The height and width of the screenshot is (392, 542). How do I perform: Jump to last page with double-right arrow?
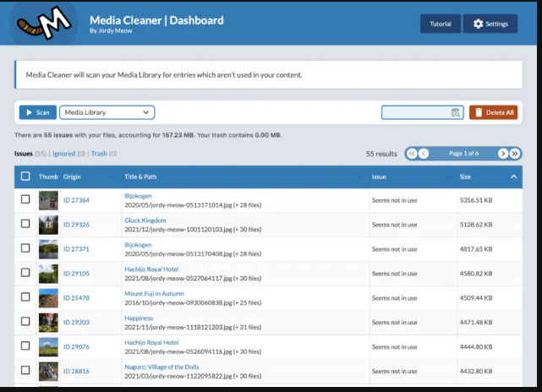pos(515,154)
